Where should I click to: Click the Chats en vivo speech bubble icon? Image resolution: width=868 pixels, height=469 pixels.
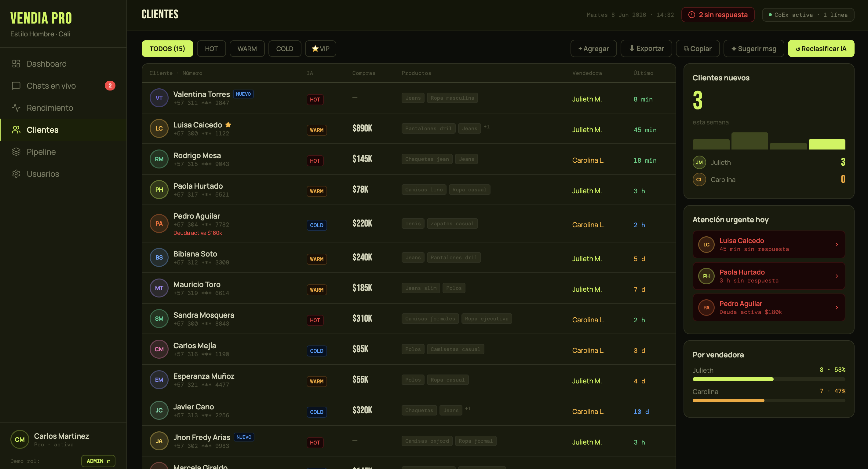[x=16, y=86]
